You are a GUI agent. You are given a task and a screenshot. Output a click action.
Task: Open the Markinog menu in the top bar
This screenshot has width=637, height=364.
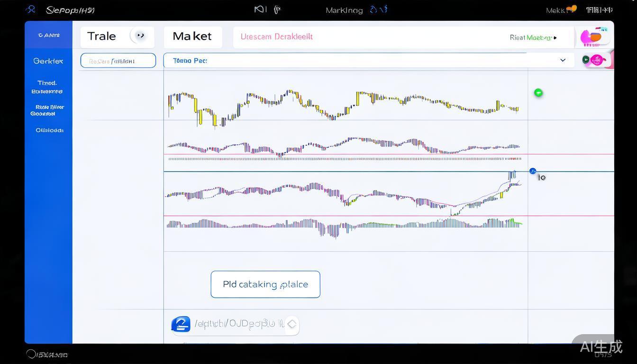[x=344, y=10]
